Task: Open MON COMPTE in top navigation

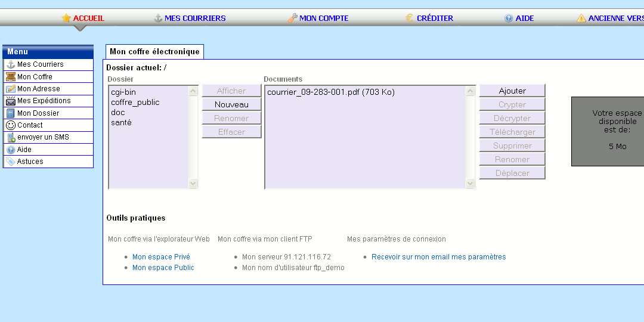Action: pyautogui.click(x=324, y=18)
